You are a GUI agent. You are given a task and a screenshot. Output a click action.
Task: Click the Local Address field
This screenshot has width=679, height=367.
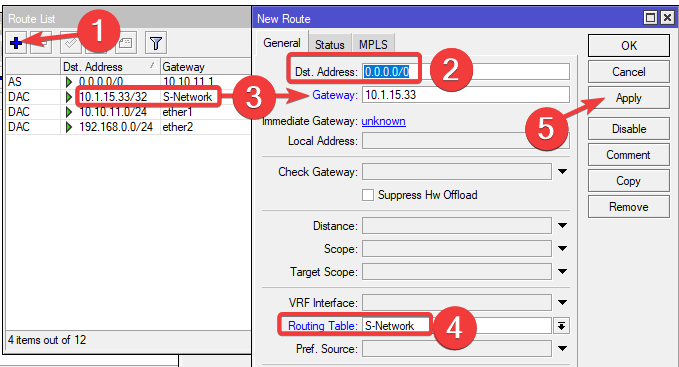pyautogui.click(x=466, y=141)
